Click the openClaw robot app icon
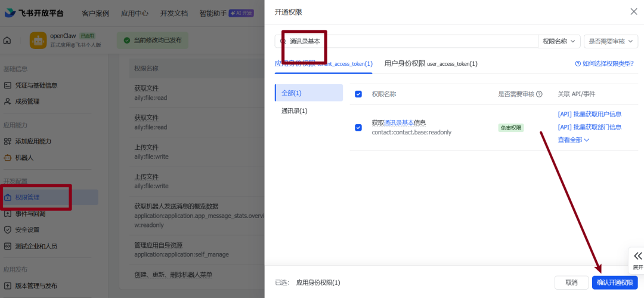The height and width of the screenshot is (298, 644). [x=38, y=41]
